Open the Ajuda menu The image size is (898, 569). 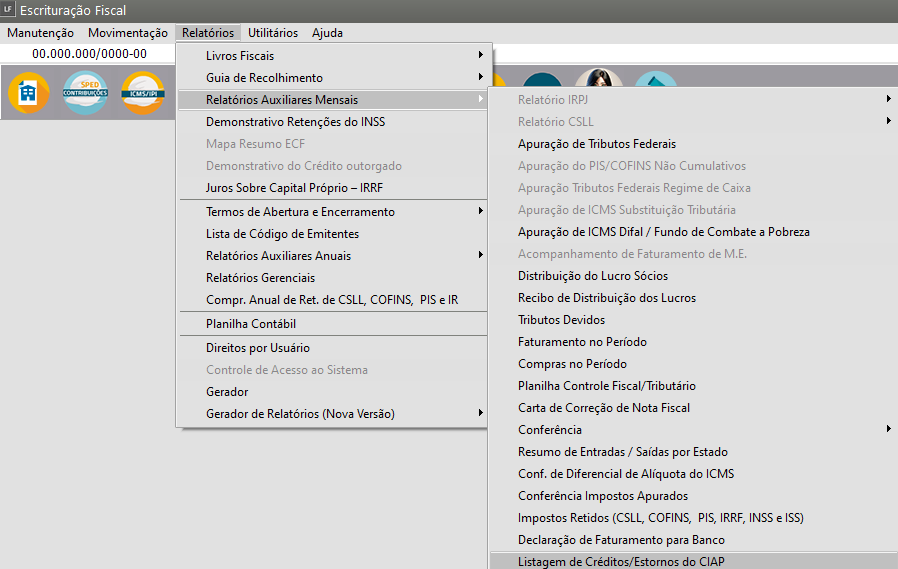(327, 33)
